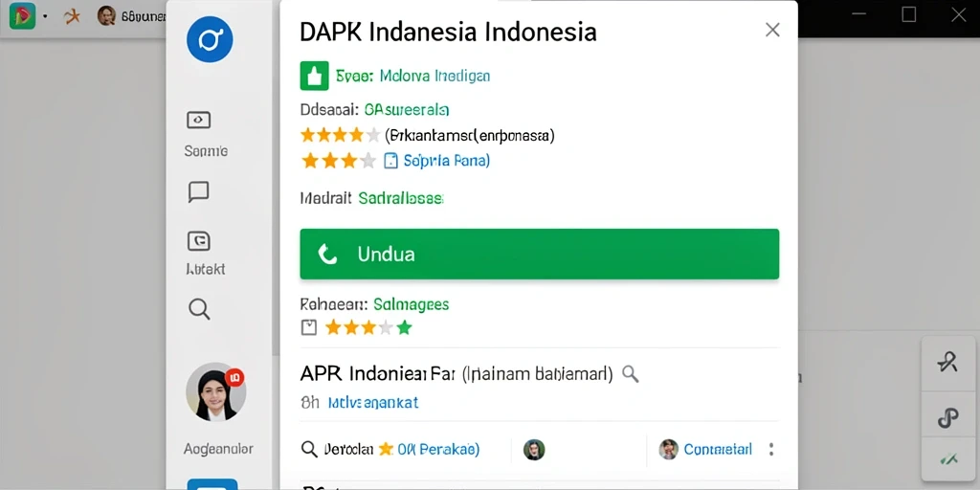Click the small user avatar in title bar
Screen dimensions: 980x490
(x=106, y=16)
